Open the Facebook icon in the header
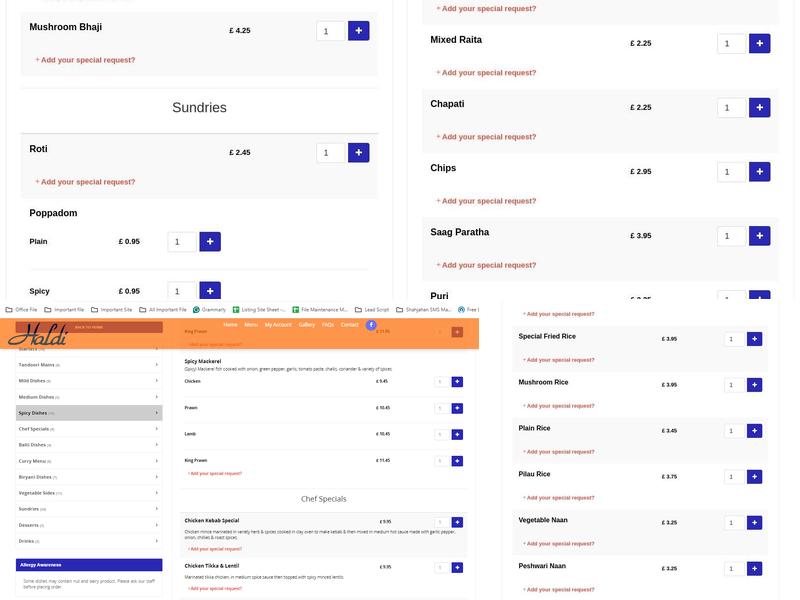 (x=371, y=325)
